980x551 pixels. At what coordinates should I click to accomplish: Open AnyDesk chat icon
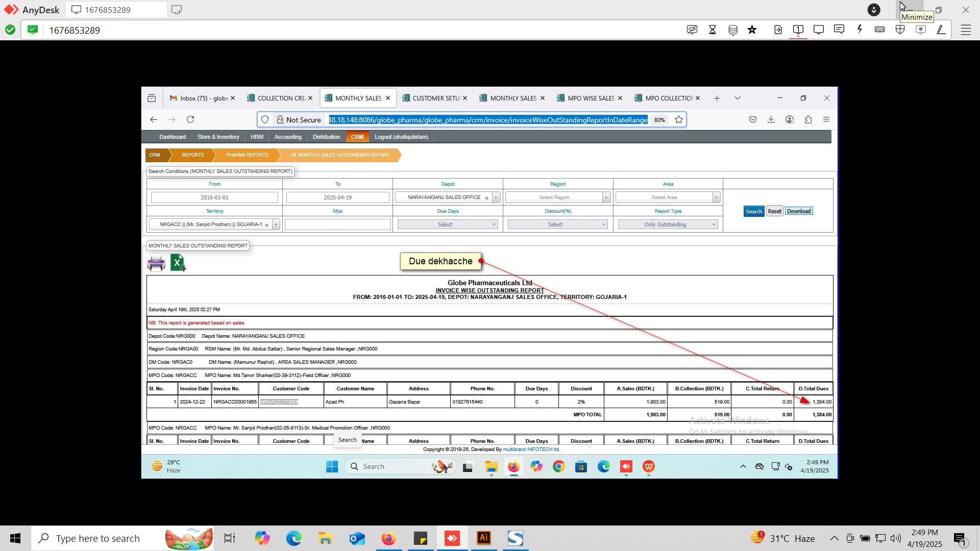point(839,30)
